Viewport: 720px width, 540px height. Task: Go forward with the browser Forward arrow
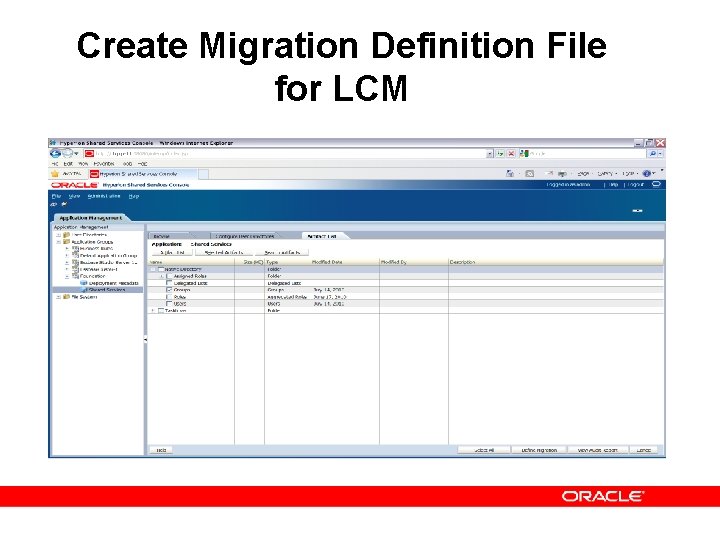coord(68,154)
